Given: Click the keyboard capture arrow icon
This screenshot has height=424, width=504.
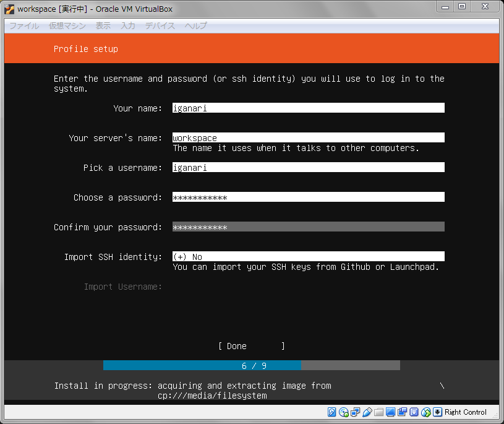Looking at the screenshot, I should tap(437, 412).
